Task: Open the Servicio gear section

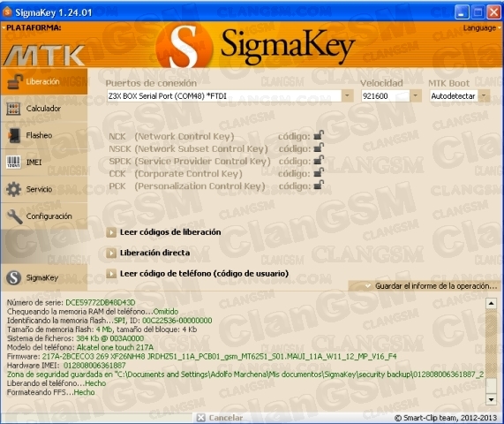Action: pos(44,189)
